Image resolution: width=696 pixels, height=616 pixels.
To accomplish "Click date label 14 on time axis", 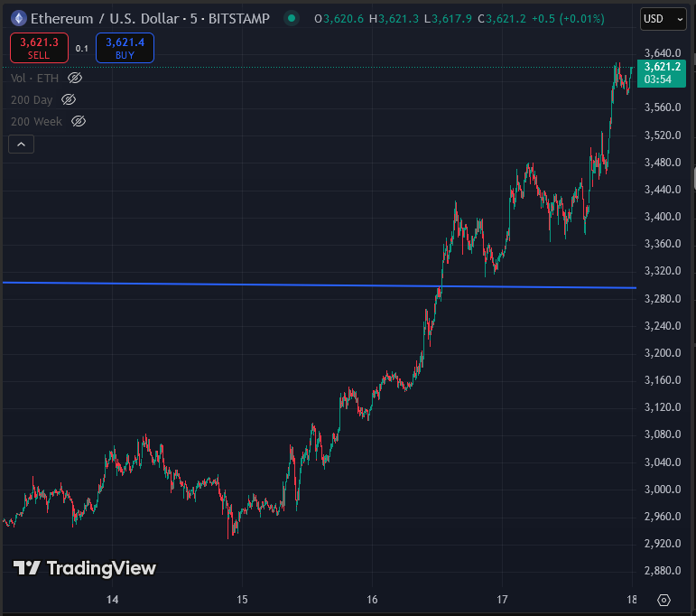I will point(112,600).
